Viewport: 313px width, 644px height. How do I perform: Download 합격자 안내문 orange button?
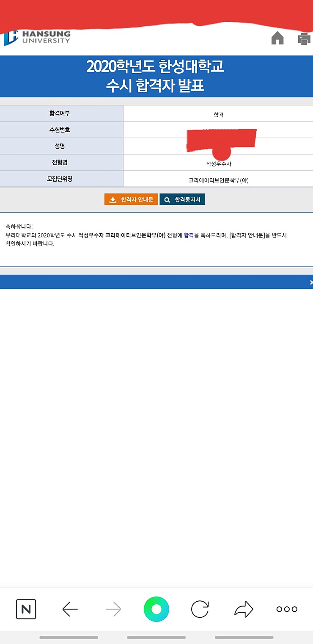[131, 199]
